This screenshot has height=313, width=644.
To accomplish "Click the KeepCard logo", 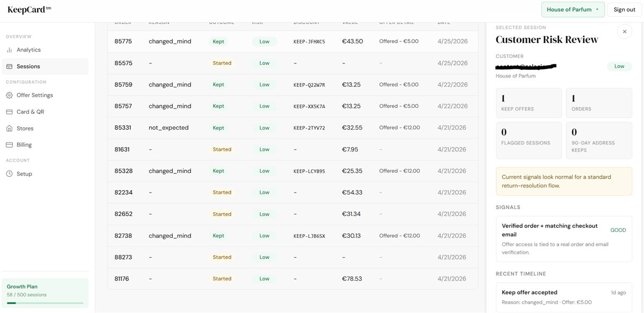I will 29,10.
